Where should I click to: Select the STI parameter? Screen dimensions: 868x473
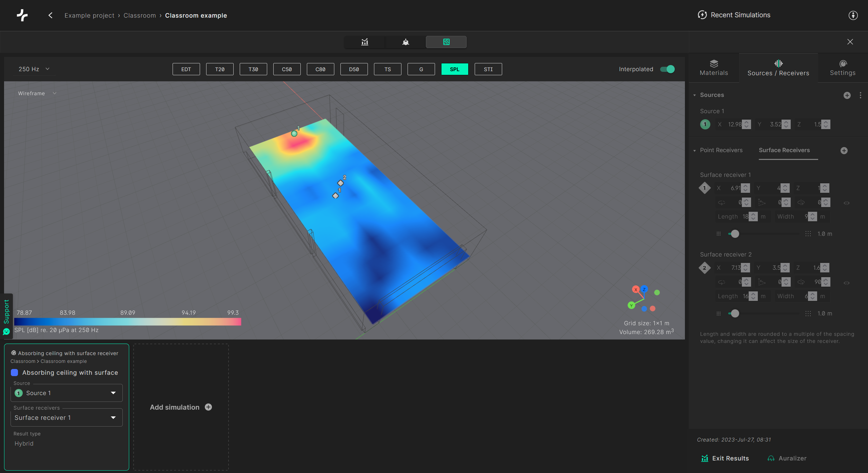tap(488, 69)
